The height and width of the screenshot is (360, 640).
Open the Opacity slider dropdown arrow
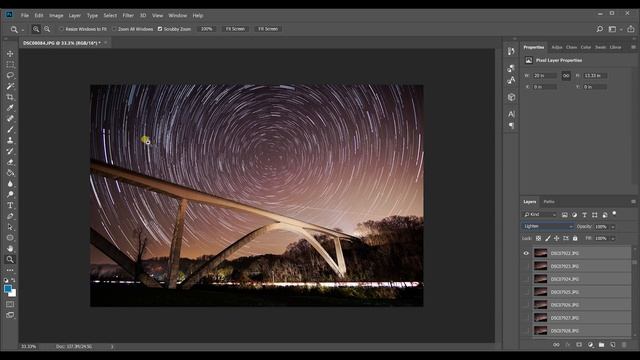tap(613, 227)
